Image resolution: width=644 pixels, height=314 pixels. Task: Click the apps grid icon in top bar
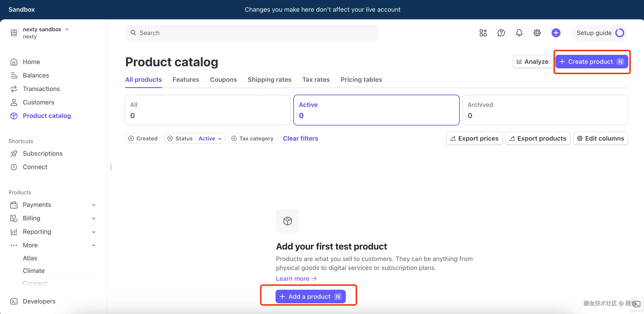(x=483, y=33)
